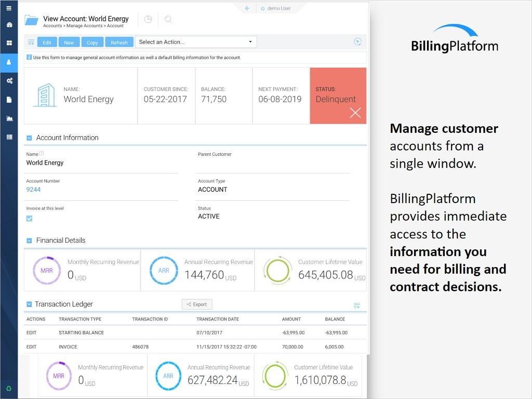
Task: Click the Copy button
Action: (x=92, y=43)
